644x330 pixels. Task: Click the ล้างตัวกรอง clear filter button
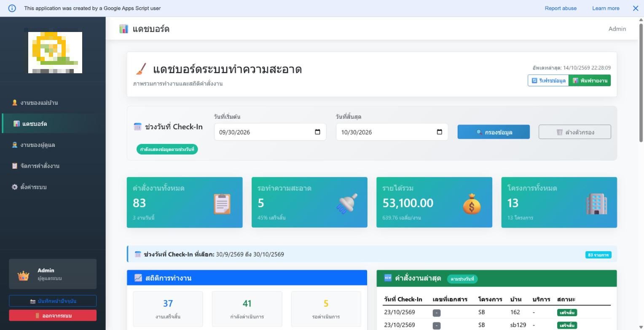click(575, 132)
